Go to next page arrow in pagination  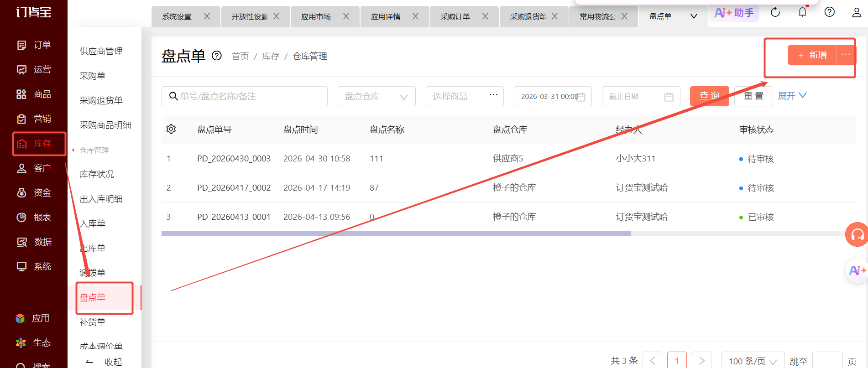(702, 361)
